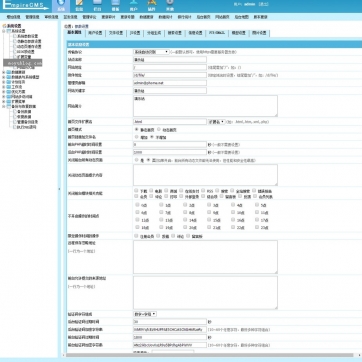Check the 0点 hour checkbox
362x362 pixels.
[x=137, y=205]
